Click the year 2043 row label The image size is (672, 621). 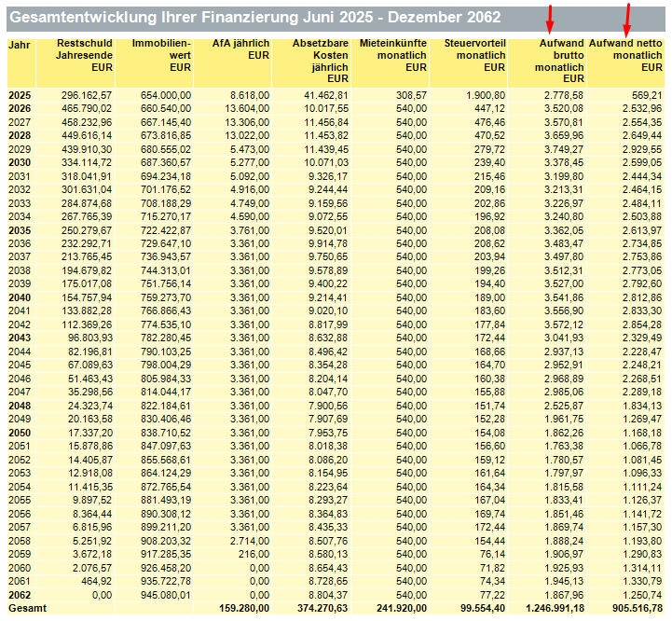tap(20, 338)
